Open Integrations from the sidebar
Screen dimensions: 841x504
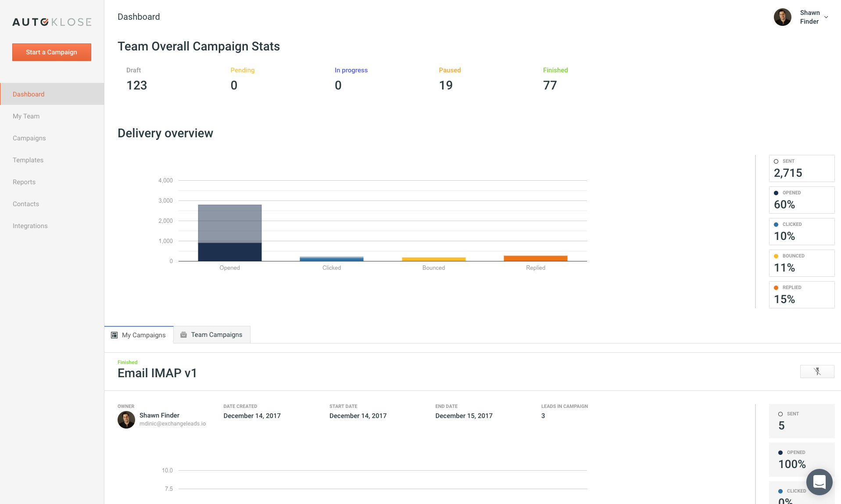30,226
